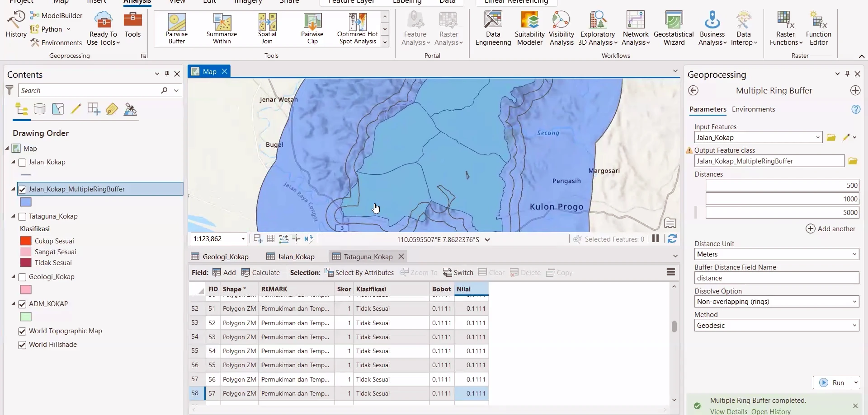This screenshot has height=415, width=868.
Task: Click the blue buffer layer symbol
Action: click(26, 202)
